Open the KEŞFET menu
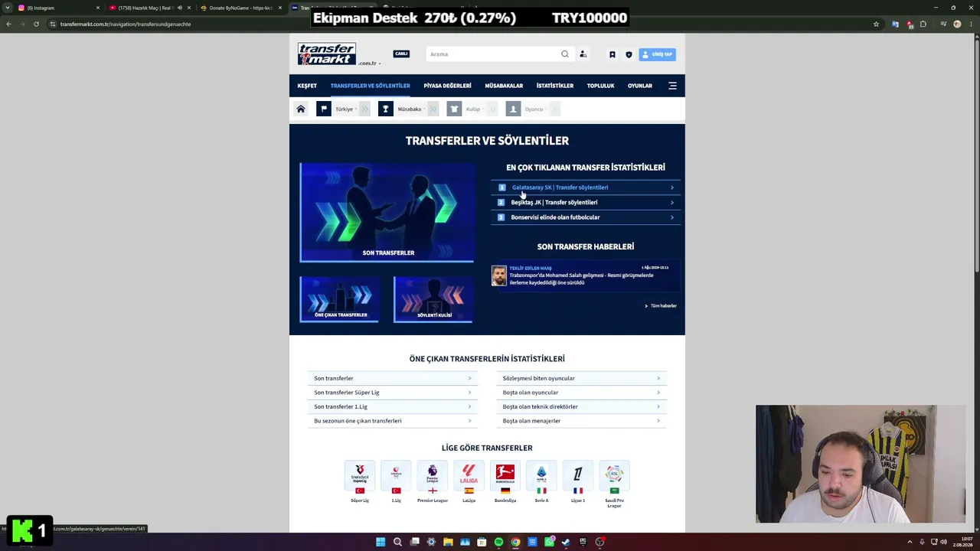 click(307, 86)
